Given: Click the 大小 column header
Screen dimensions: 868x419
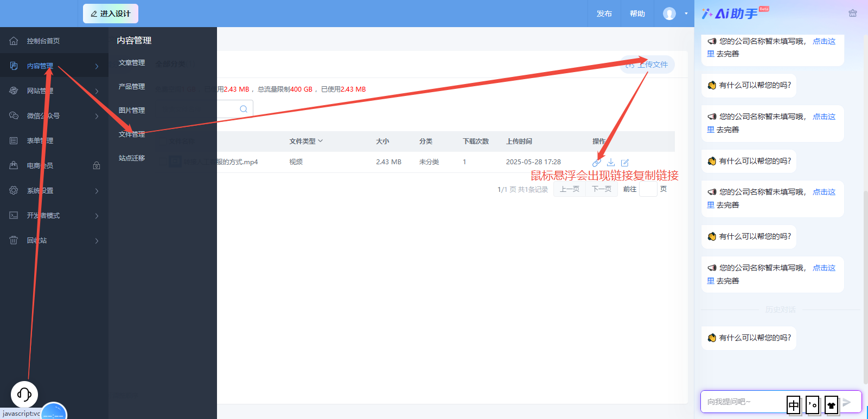Looking at the screenshot, I should tap(382, 141).
